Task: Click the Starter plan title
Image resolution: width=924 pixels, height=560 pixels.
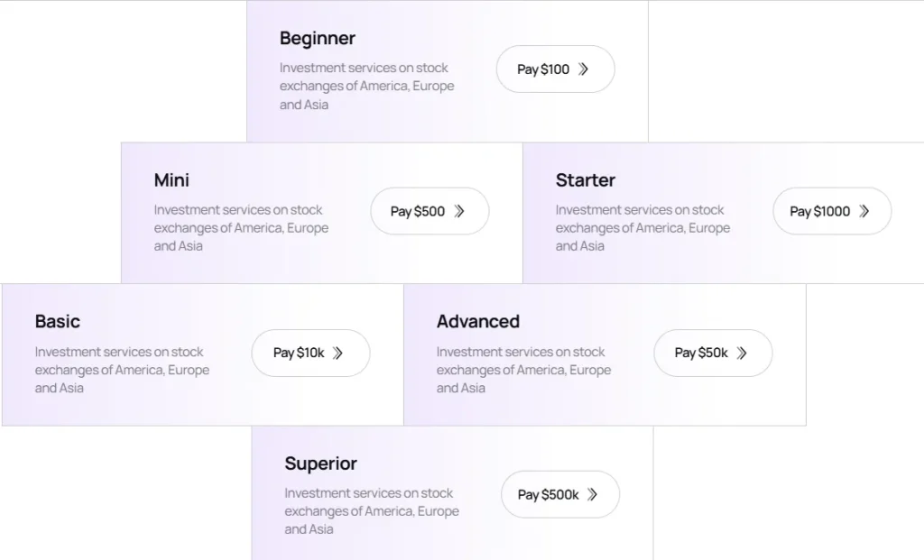Action: point(585,180)
